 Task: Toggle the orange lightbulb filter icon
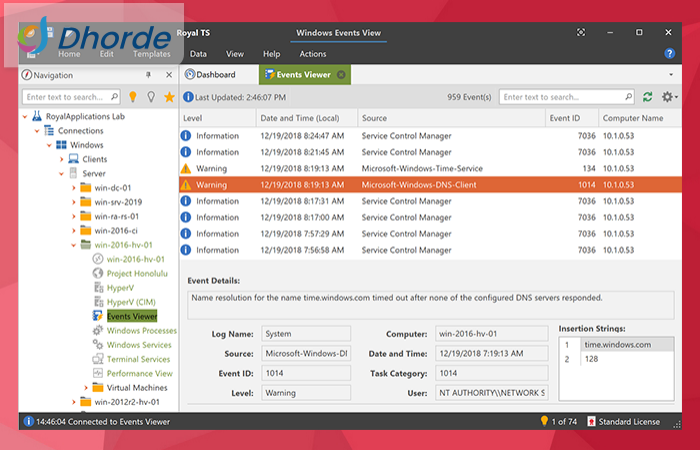pos(131,97)
